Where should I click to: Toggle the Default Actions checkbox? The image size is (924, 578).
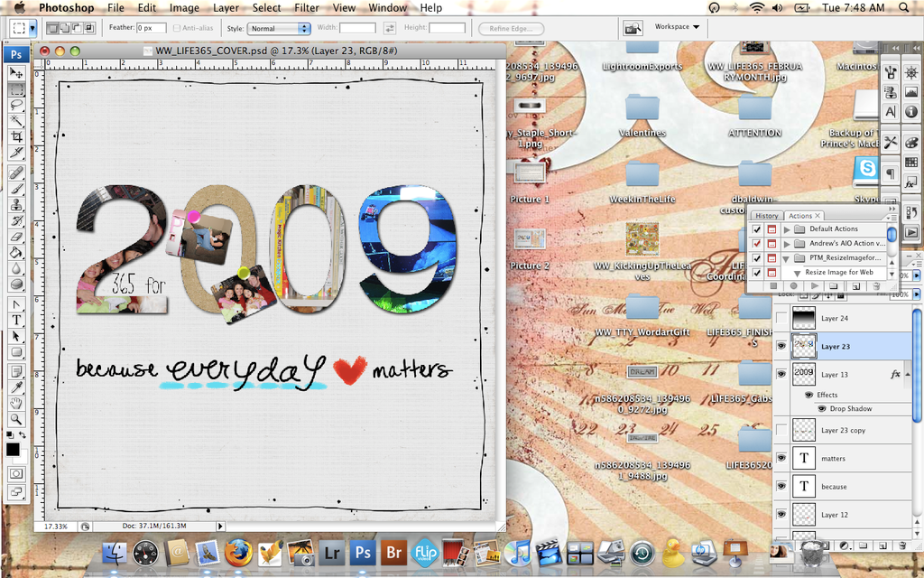click(x=756, y=229)
